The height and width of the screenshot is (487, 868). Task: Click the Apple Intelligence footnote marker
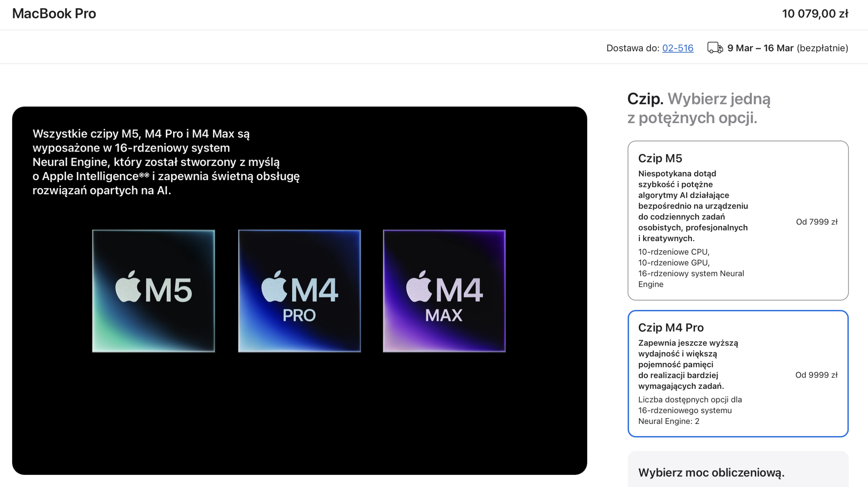[144, 175]
